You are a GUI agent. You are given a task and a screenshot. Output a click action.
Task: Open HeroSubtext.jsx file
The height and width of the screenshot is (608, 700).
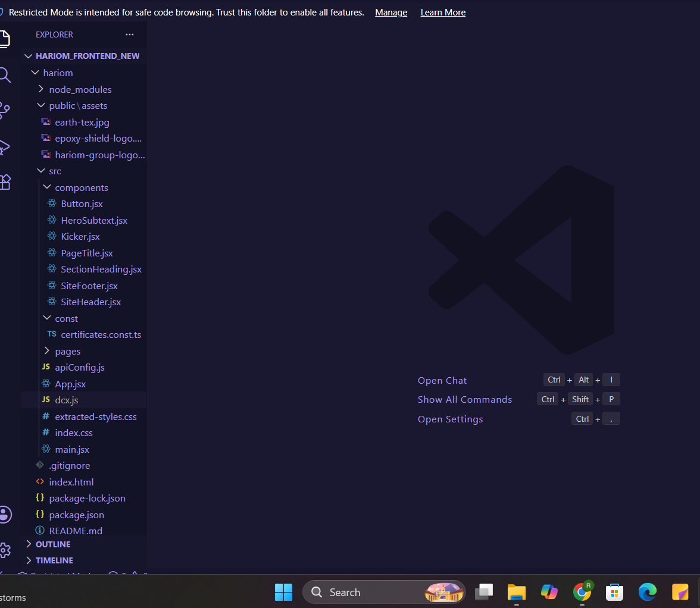click(x=84, y=220)
